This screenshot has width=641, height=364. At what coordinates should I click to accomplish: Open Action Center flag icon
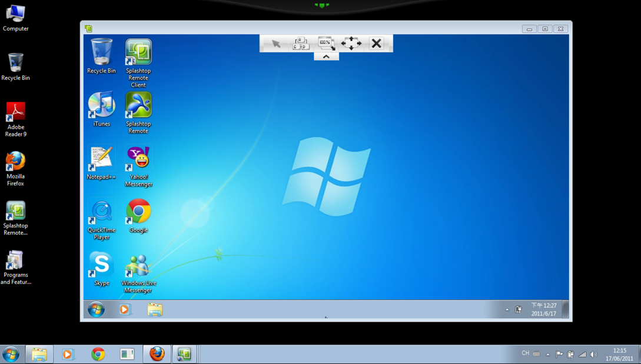[x=559, y=354]
